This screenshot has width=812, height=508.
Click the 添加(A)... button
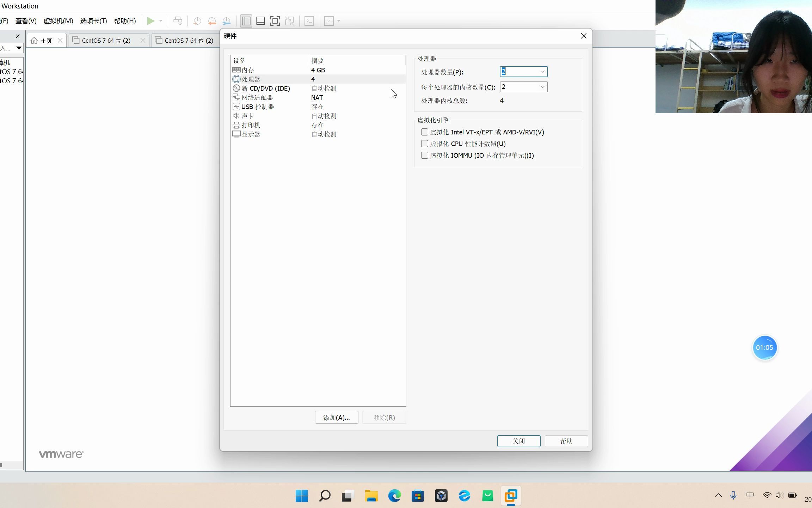(x=337, y=417)
